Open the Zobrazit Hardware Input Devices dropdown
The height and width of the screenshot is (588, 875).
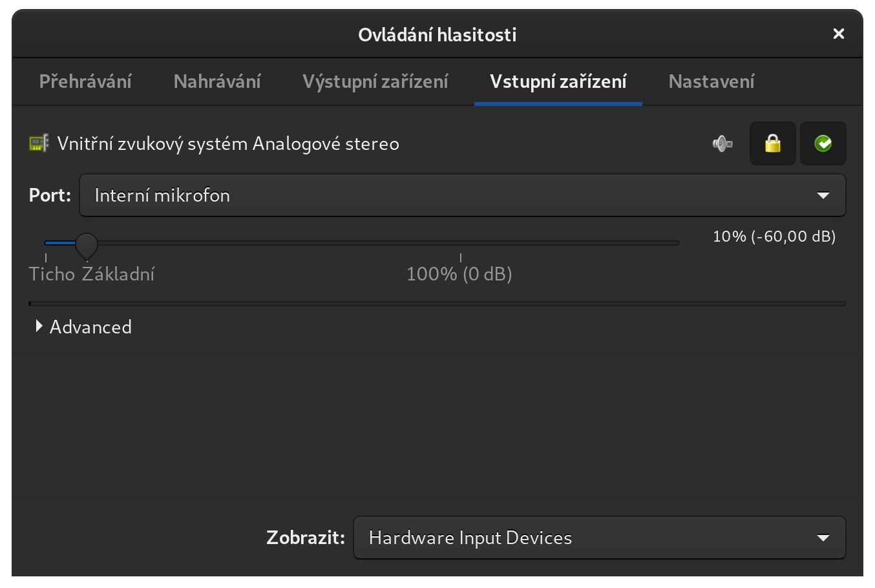(x=600, y=538)
